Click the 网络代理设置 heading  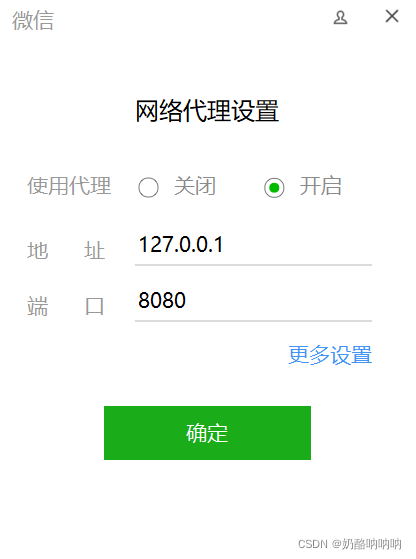207,111
